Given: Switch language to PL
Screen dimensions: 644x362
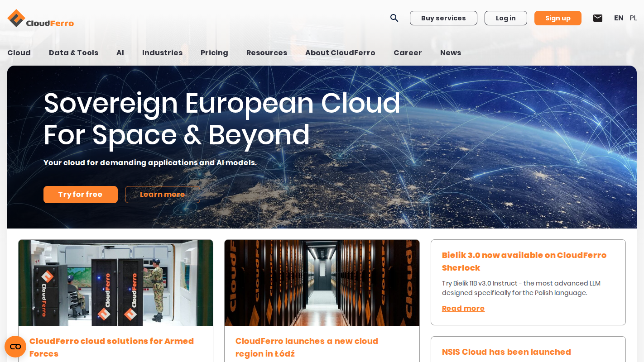Looking at the screenshot, I should 633,18.
